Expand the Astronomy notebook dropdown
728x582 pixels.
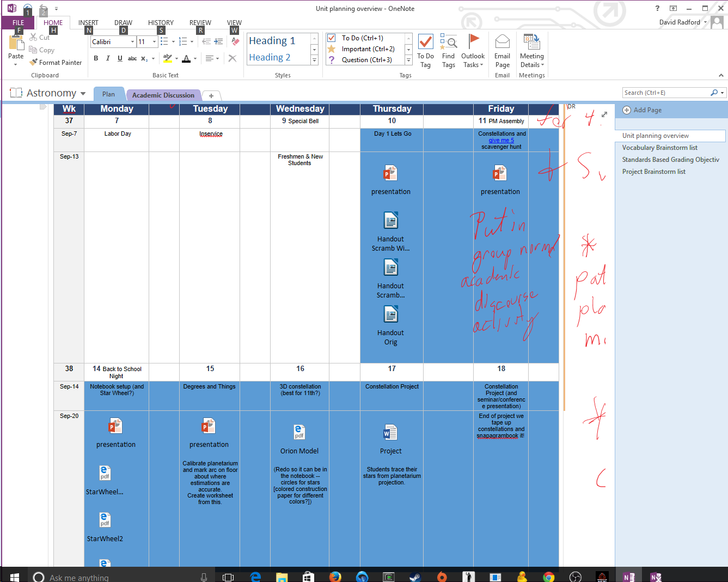coord(83,93)
